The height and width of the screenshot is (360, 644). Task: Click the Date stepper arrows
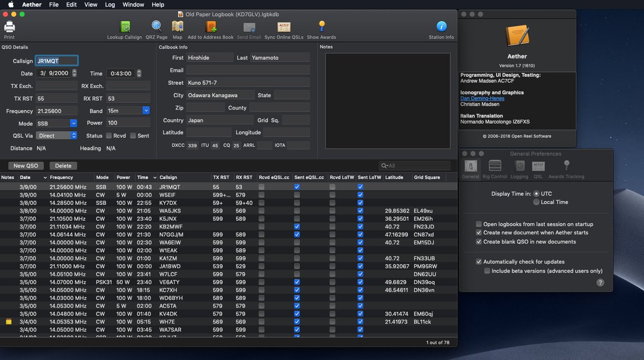74,74
